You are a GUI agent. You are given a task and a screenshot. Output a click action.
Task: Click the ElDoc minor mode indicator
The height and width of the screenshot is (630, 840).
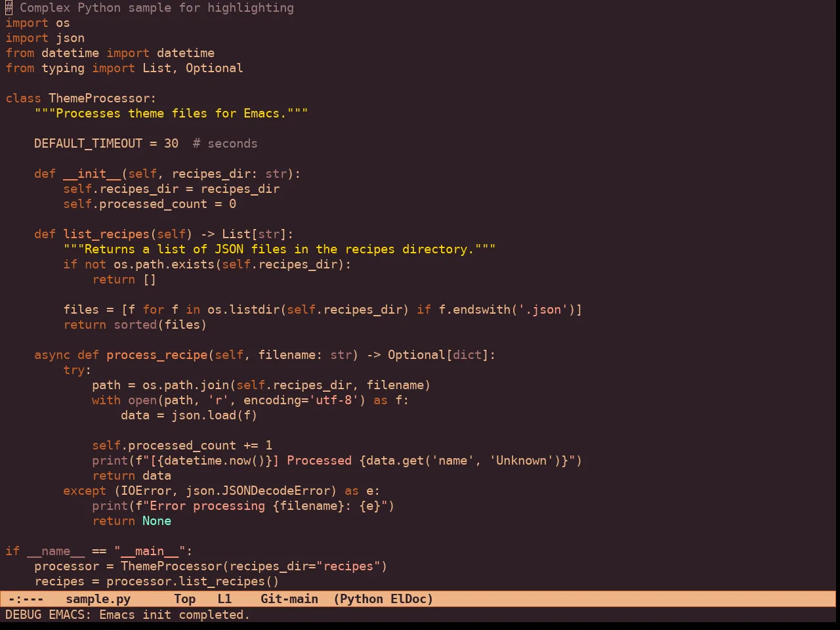(x=408, y=599)
